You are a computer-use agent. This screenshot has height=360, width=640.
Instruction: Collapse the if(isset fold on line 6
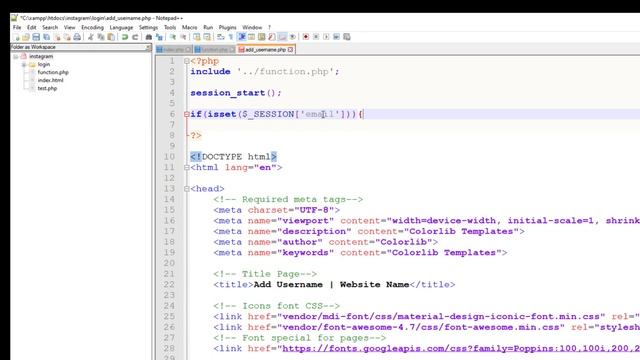(187, 114)
